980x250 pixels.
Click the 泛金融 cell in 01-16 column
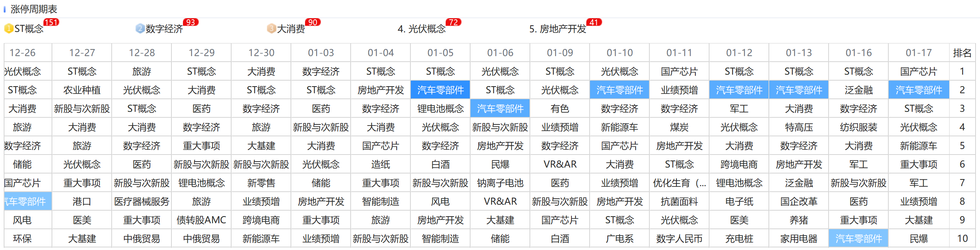858,90
